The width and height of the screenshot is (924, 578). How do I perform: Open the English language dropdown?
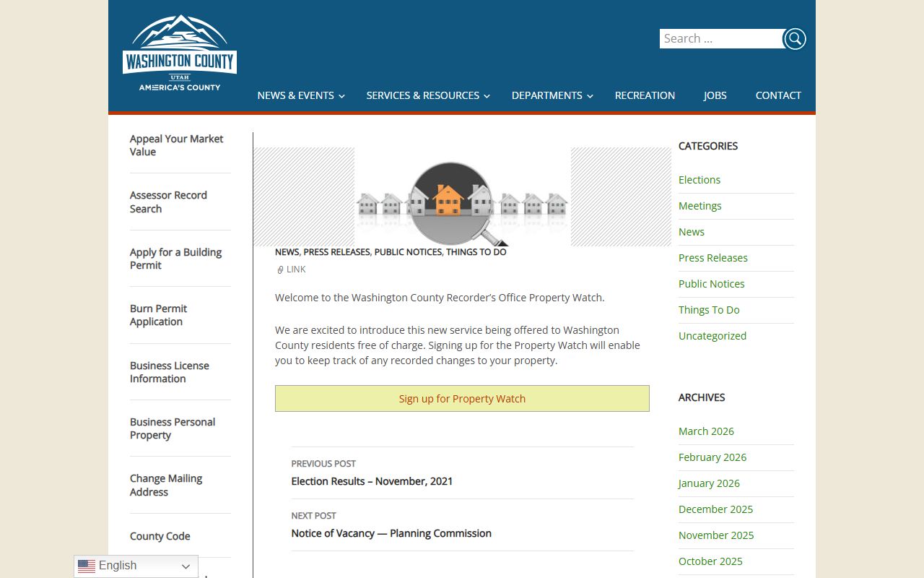[x=136, y=566]
